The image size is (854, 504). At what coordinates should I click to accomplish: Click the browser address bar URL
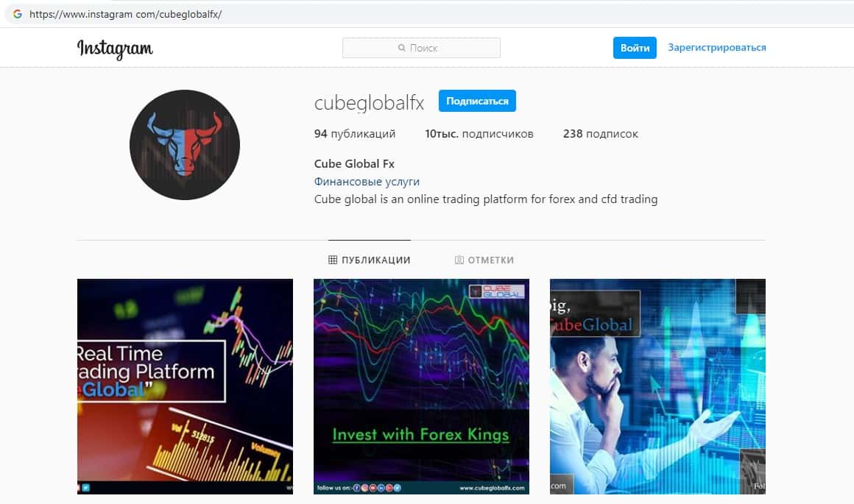(126, 14)
